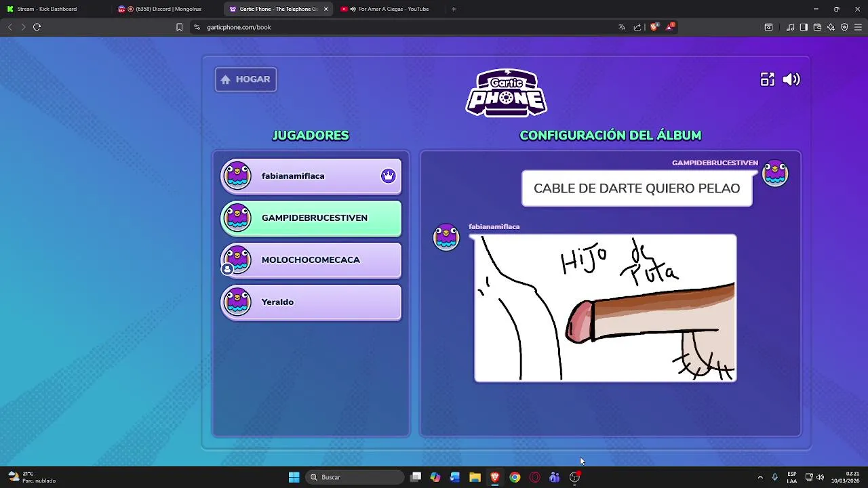The height and width of the screenshot is (488, 868).
Task: Open Task View on the taskbar
Action: [x=416, y=477]
